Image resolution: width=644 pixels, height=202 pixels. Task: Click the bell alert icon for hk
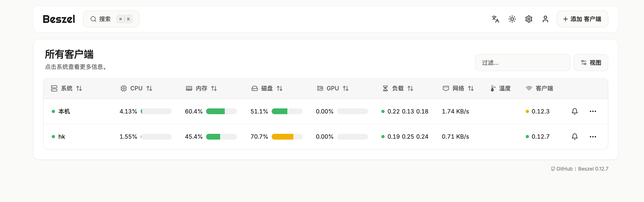click(x=574, y=137)
